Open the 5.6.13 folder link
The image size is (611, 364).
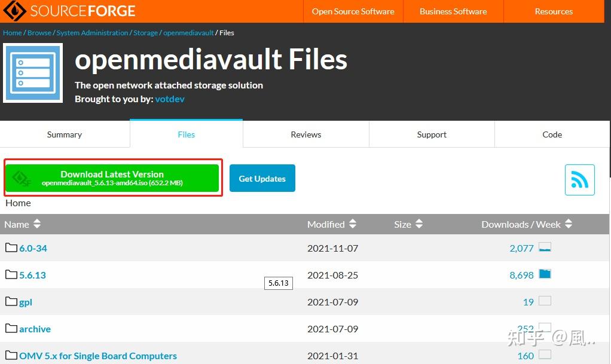tap(33, 274)
